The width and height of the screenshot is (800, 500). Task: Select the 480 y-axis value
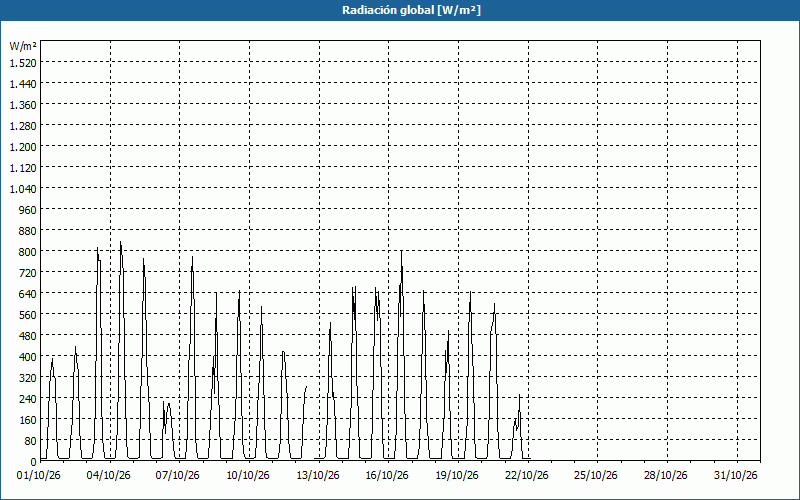tap(28, 336)
